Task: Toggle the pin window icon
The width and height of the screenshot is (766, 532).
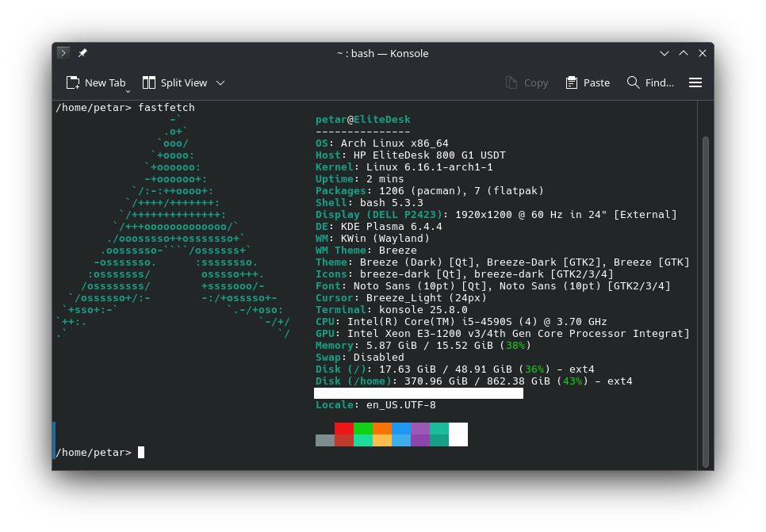Action: pyautogui.click(x=82, y=53)
